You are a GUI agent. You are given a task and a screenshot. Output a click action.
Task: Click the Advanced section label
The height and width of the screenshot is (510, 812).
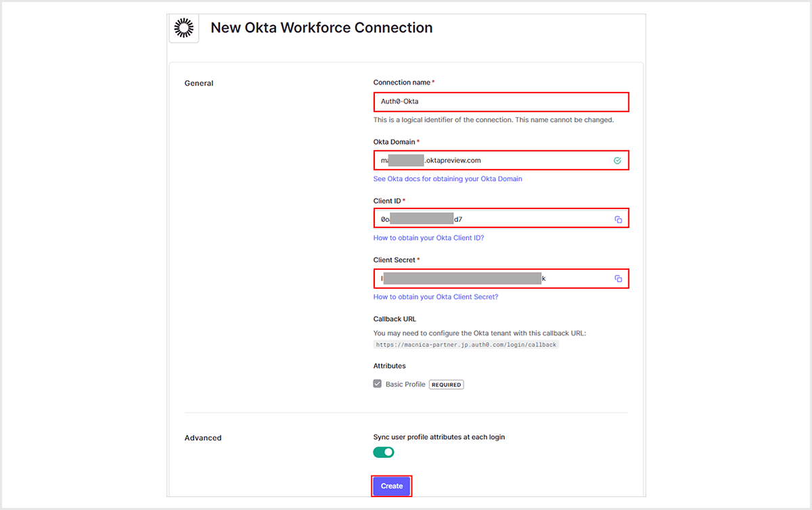point(203,438)
